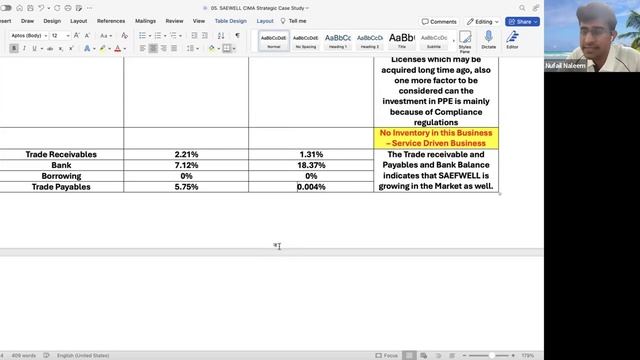Apply the red font color

click(118, 49)
